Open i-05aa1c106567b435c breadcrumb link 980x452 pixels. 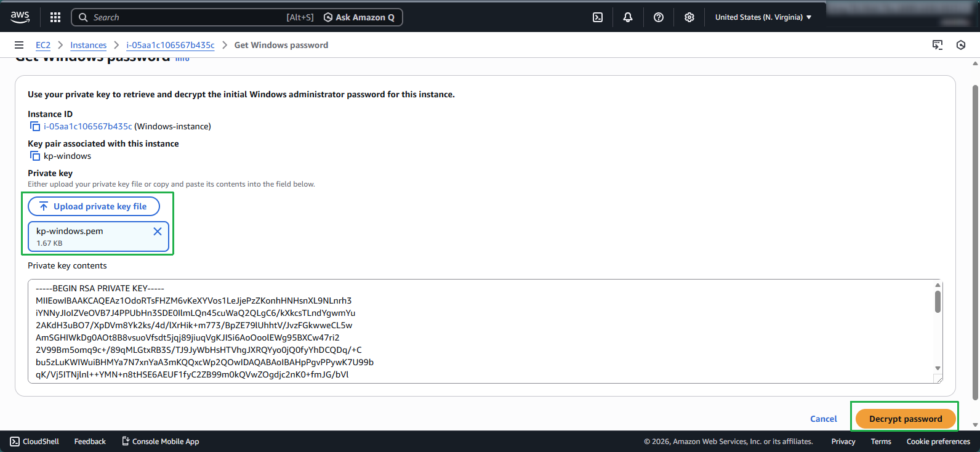(x=171, y=45)
